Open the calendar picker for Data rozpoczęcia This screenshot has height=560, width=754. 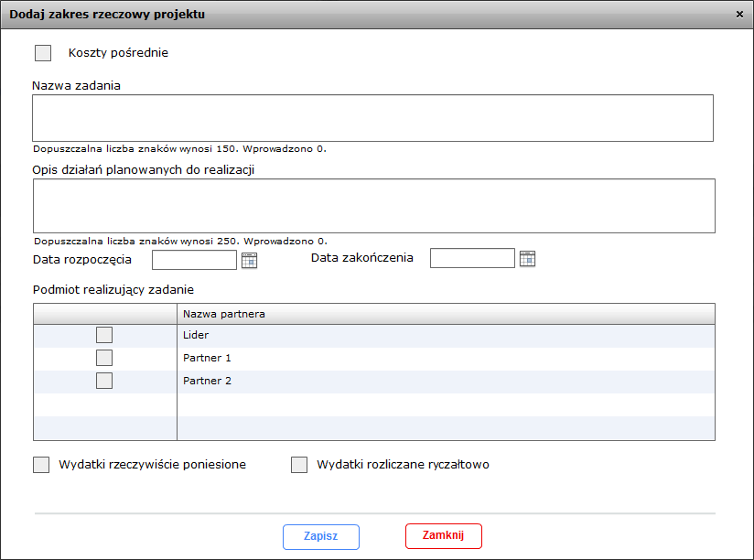pyautogui.click(x=249, y=261)
